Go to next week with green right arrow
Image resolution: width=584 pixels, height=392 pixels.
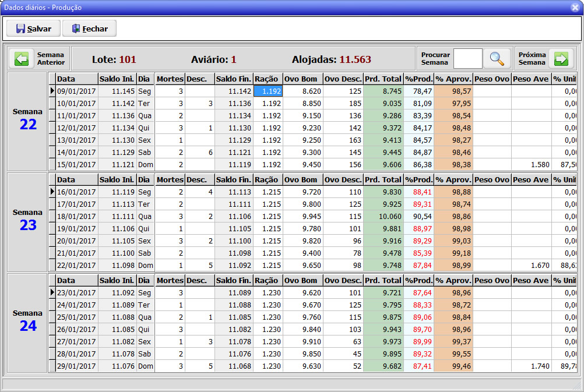pyautogui.click(x=561, y=59)
